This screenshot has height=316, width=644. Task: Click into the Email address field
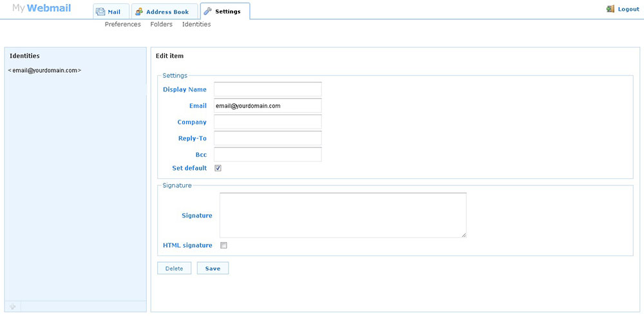[267, 106]
